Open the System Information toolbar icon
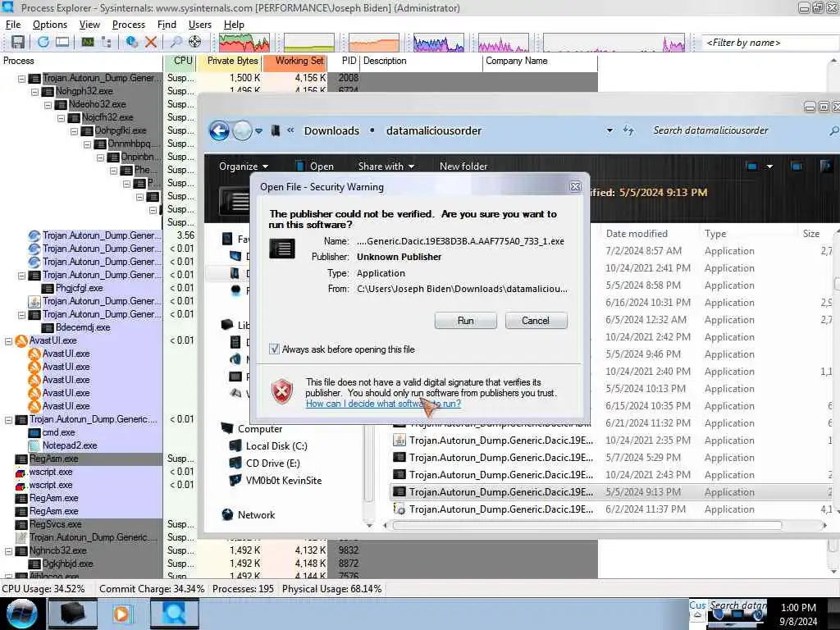This screenshot has height=630, width=840. (x=87, y=42)
